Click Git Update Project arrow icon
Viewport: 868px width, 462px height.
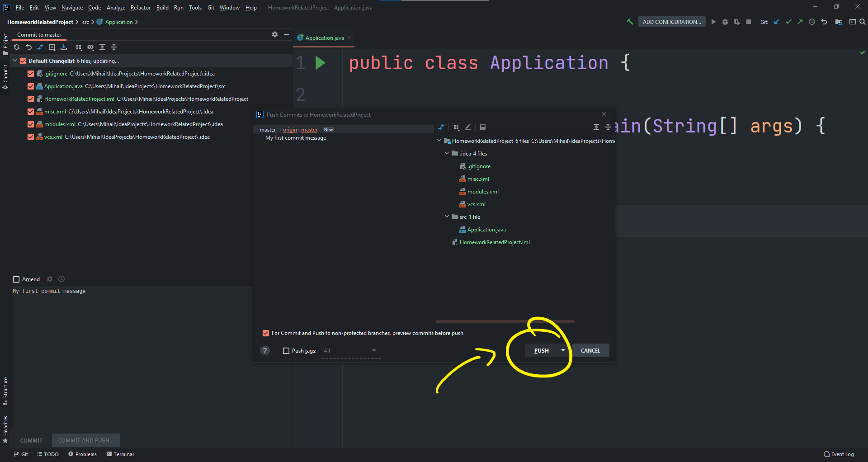tap(777, 22)
